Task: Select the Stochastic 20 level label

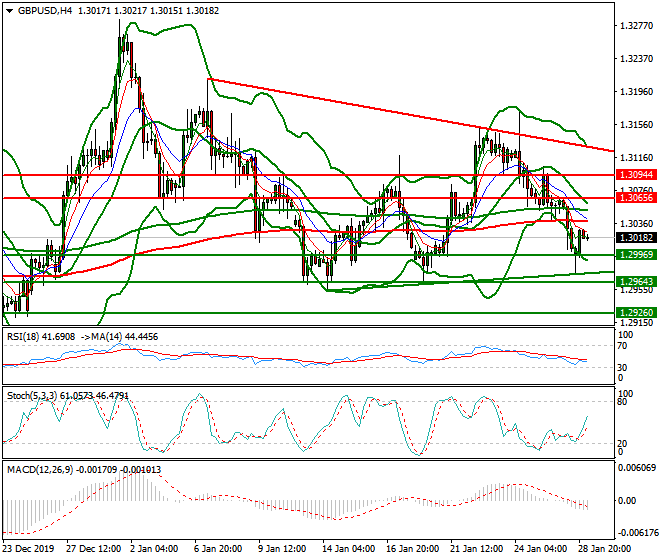Action: pyautogui.click(x=622, y=443)
